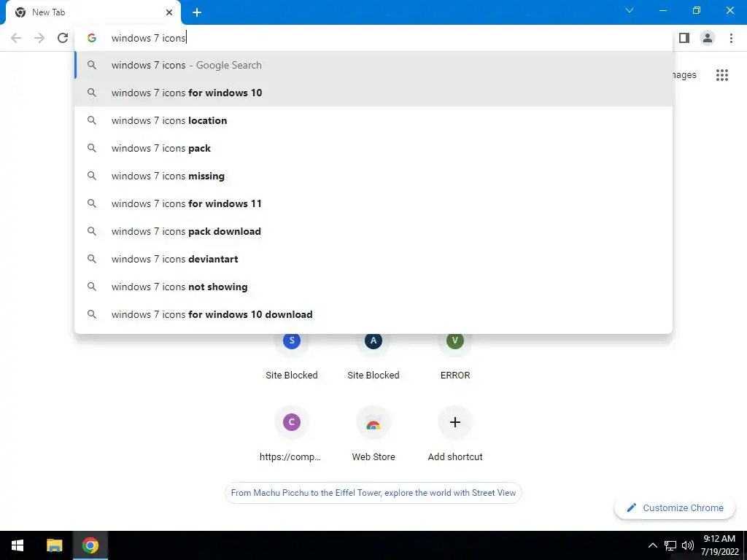
Task: Choose suggestion 'windows 7 icons location'
Action: [373, 120]
